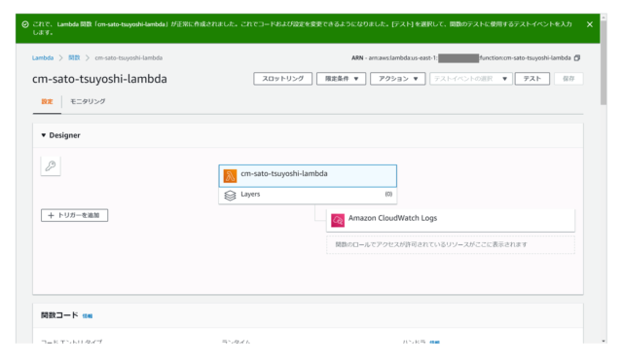Click the テスト button

click(532, 79)
